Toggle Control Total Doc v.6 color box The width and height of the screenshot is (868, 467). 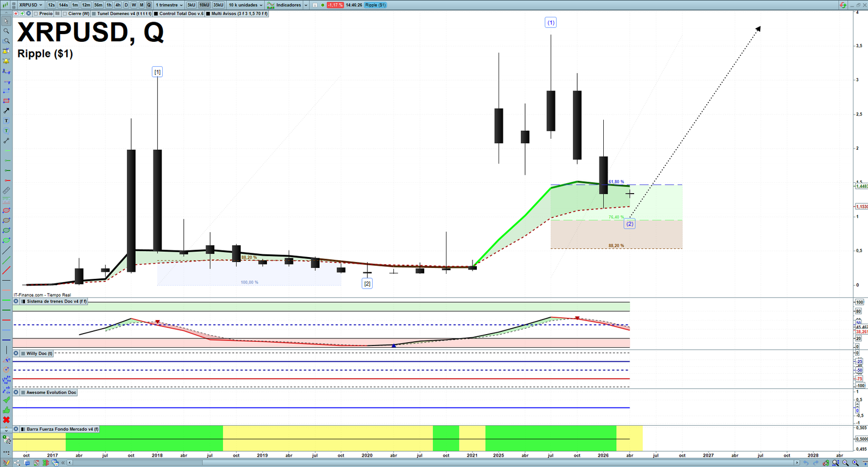(x=156, y=14)
